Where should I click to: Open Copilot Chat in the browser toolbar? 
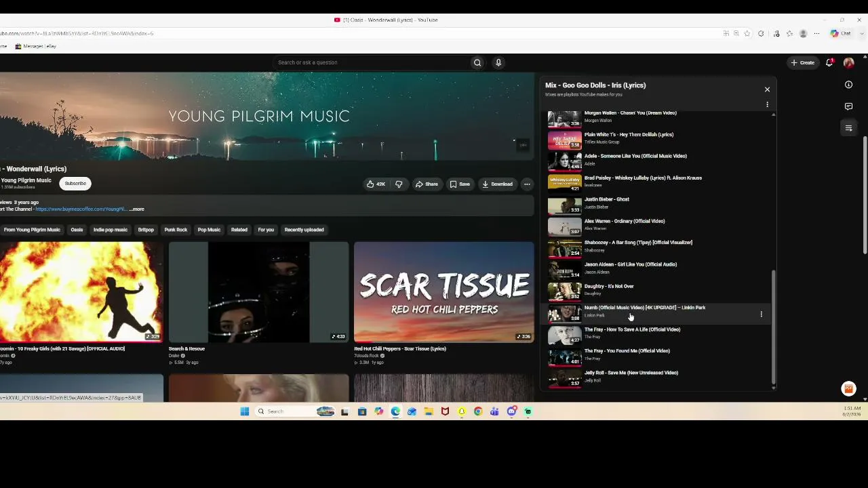[841, 33]
